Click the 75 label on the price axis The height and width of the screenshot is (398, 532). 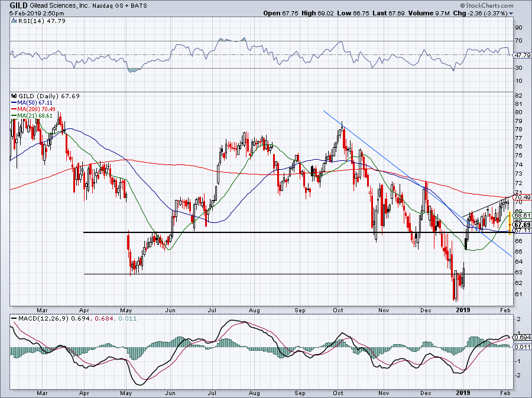coord(519,156)
